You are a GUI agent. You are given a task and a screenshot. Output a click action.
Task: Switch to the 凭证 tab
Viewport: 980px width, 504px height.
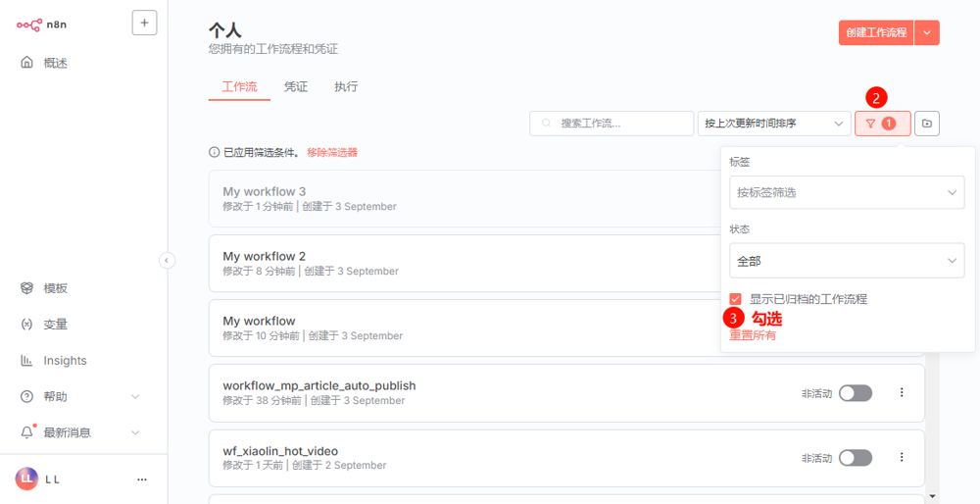(296, 87)
